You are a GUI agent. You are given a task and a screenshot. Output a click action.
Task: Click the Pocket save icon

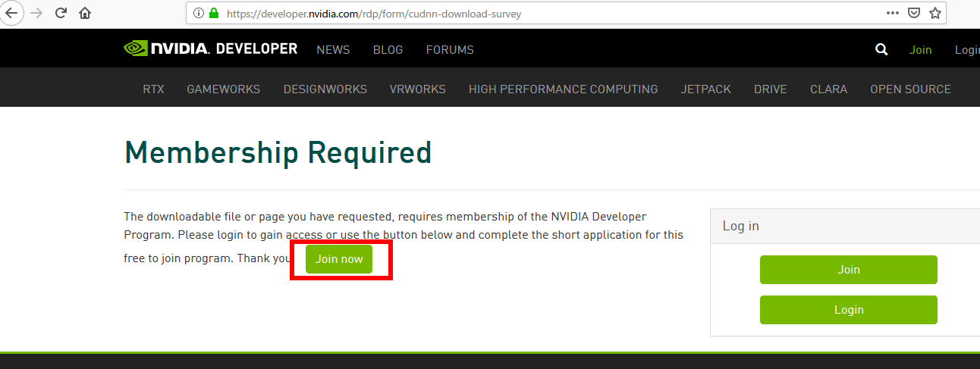coord(915,13)
